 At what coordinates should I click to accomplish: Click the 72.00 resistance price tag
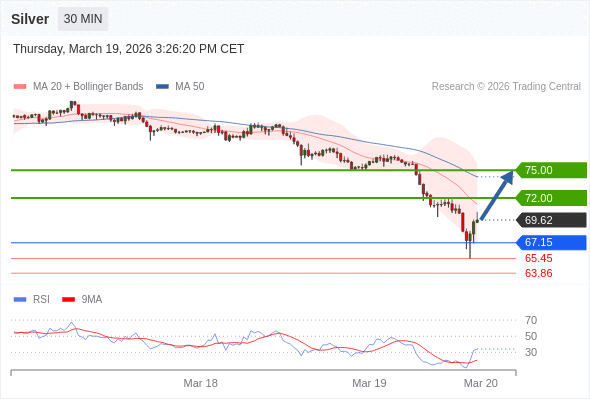551,198
